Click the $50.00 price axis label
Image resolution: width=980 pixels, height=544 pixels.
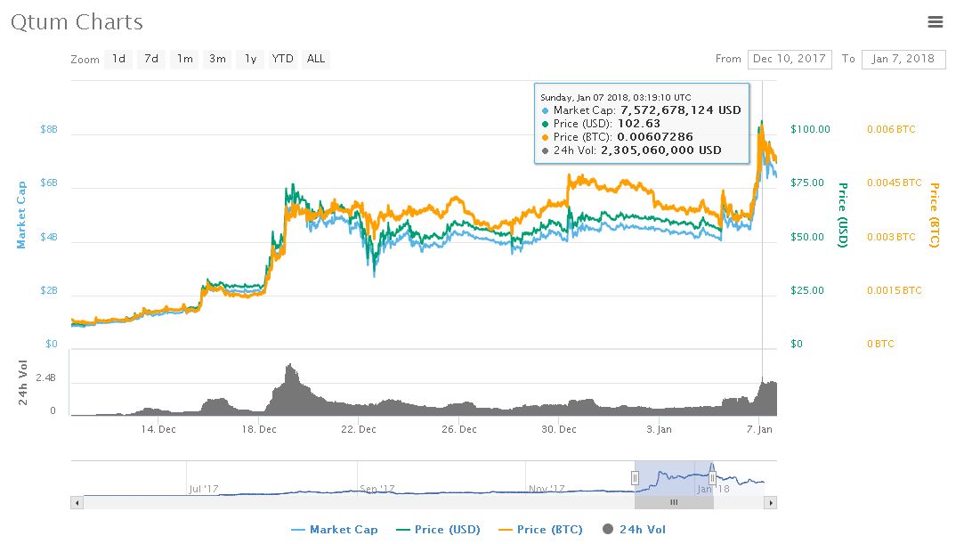[x=807, y=237]
